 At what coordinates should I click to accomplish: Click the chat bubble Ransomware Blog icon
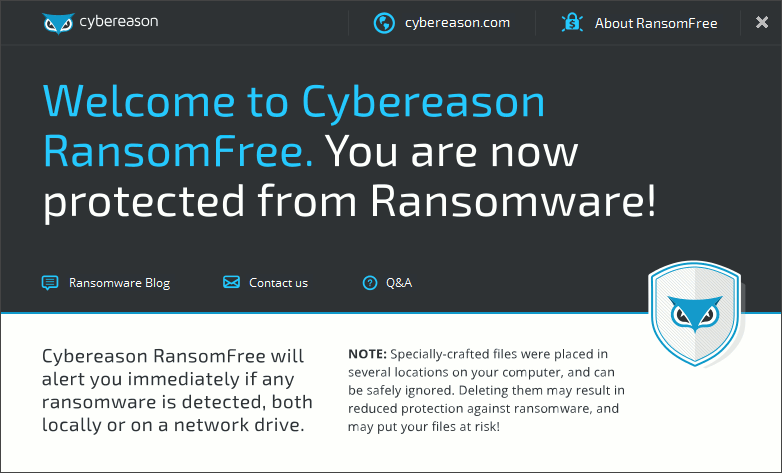(50, 283)
